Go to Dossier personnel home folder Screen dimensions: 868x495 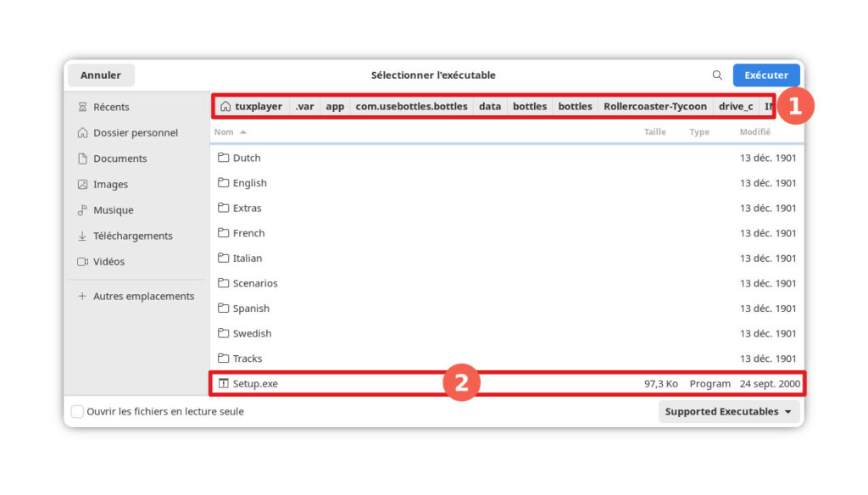(x=135, y=133)
